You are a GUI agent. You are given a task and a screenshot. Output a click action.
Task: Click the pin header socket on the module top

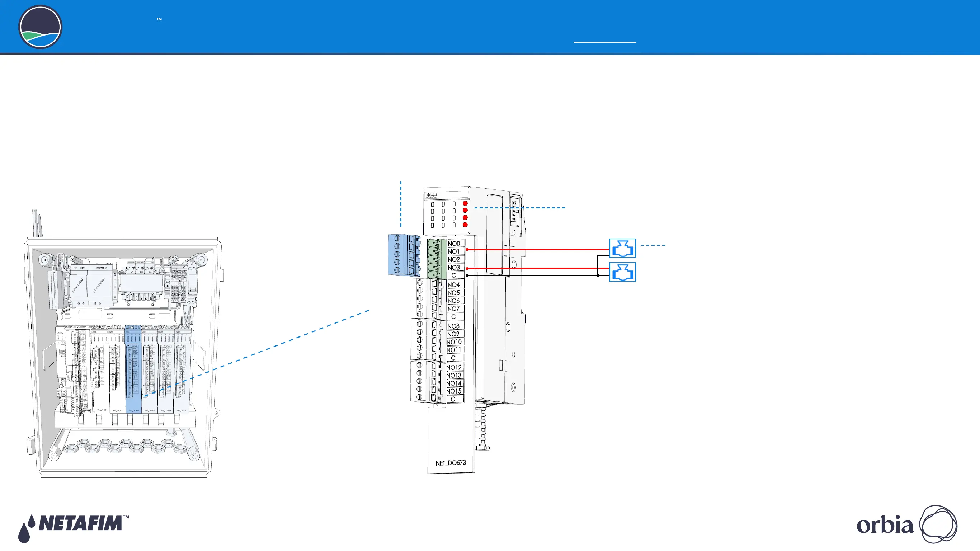click(x=514, y=211)
